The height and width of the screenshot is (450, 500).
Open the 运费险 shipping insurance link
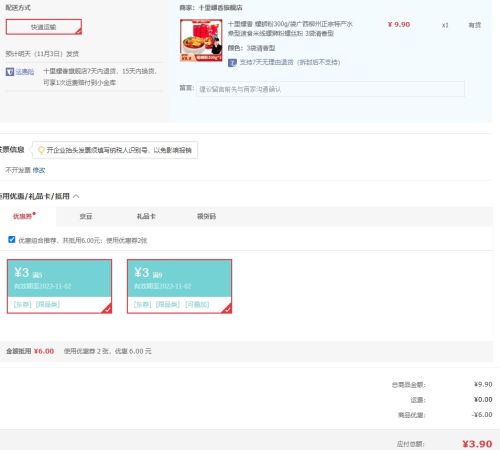(25, 72)
